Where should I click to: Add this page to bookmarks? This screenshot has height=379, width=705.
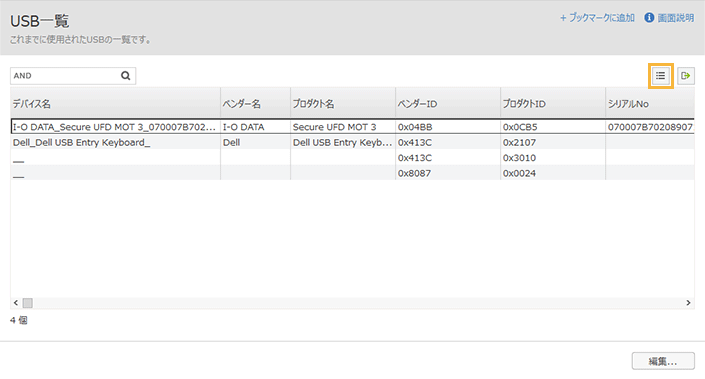(597, 18)
